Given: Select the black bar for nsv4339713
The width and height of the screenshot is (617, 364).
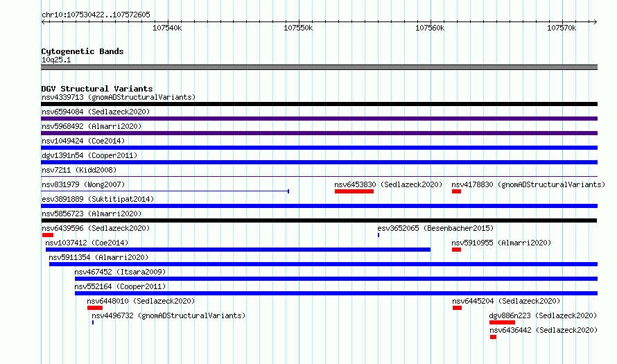Looking at the screenshot, I should (319, 104).
